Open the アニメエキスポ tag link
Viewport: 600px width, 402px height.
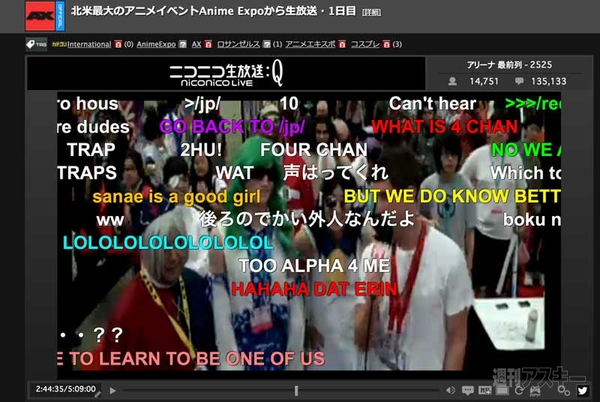(310, 44)
